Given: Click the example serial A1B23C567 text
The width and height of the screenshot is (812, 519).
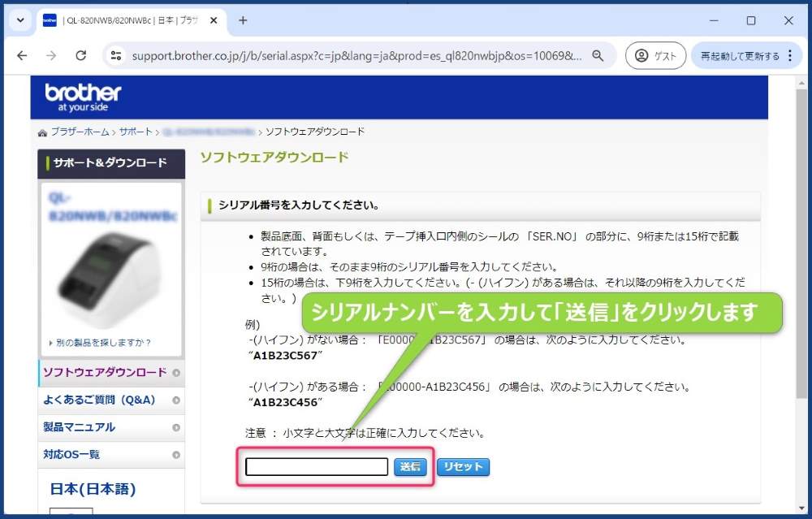Looking at the screenshot, I should [x=285, y=355].
